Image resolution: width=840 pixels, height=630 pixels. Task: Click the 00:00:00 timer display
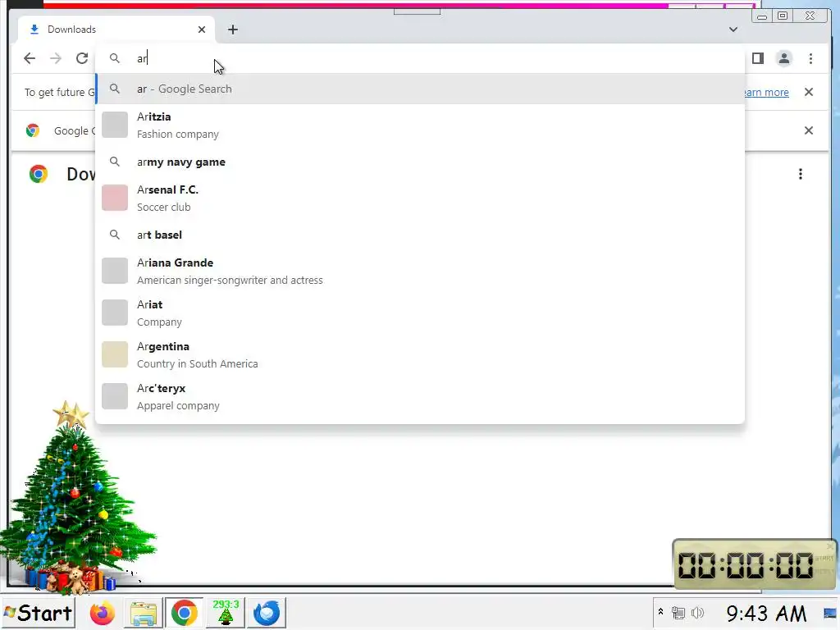745,565
